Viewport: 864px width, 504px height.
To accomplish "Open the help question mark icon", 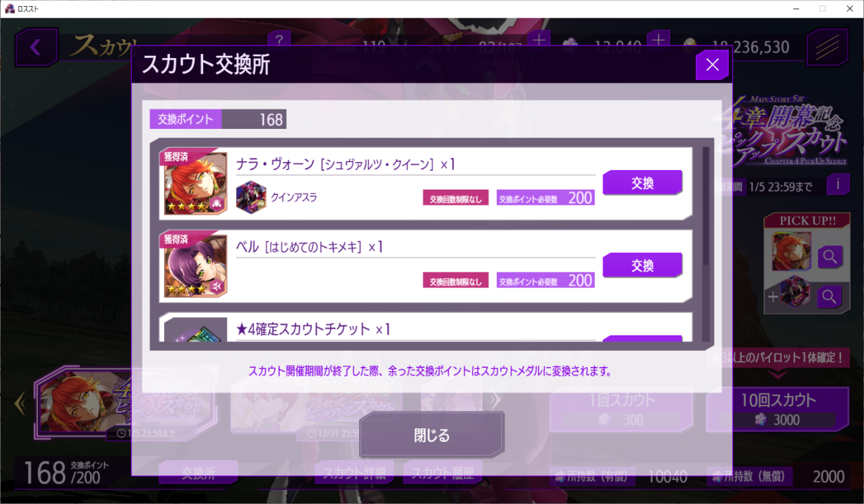I will tap(279, 39).
